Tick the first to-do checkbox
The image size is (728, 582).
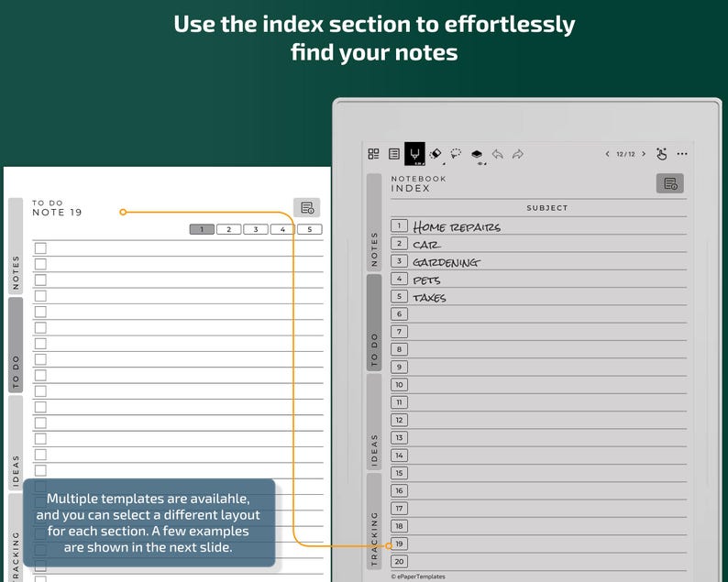coord(40,247)
